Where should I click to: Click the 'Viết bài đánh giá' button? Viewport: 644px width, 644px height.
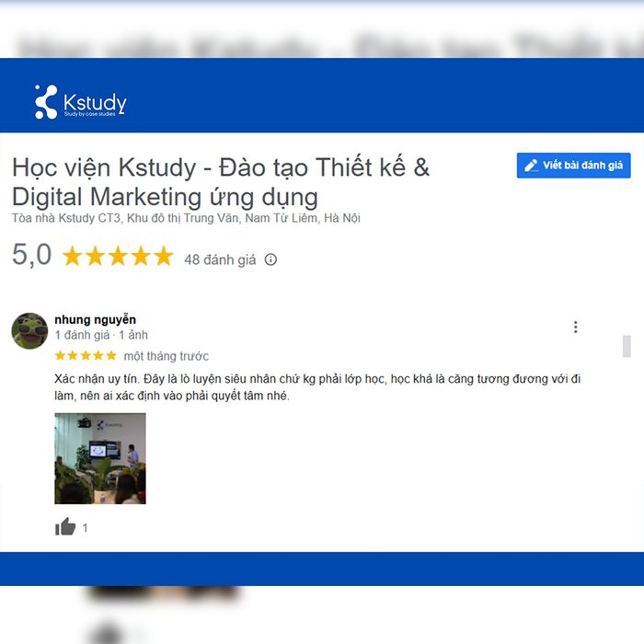tap(573, 166)
